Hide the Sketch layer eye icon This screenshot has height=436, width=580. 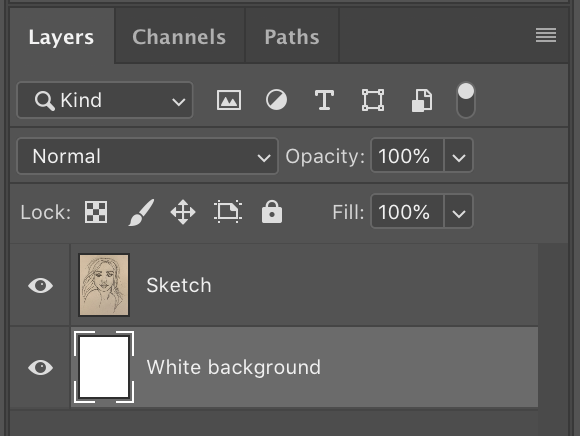(x=41, y=285)
